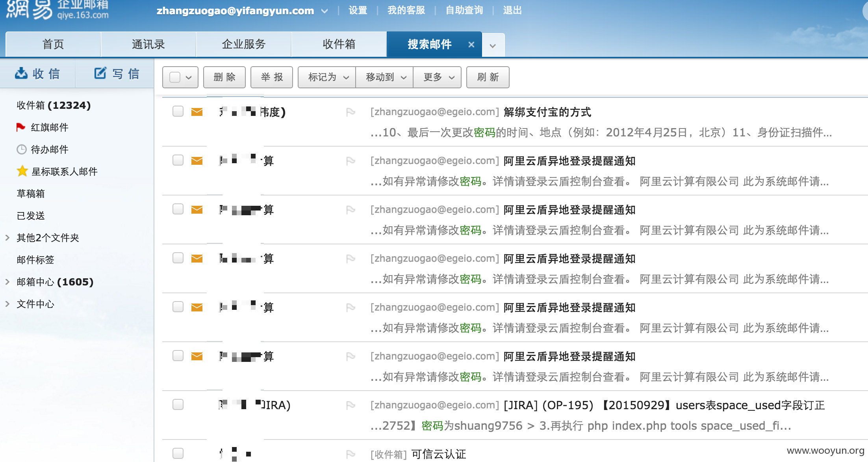Open the 移动到 dropdown

[384, 77]
